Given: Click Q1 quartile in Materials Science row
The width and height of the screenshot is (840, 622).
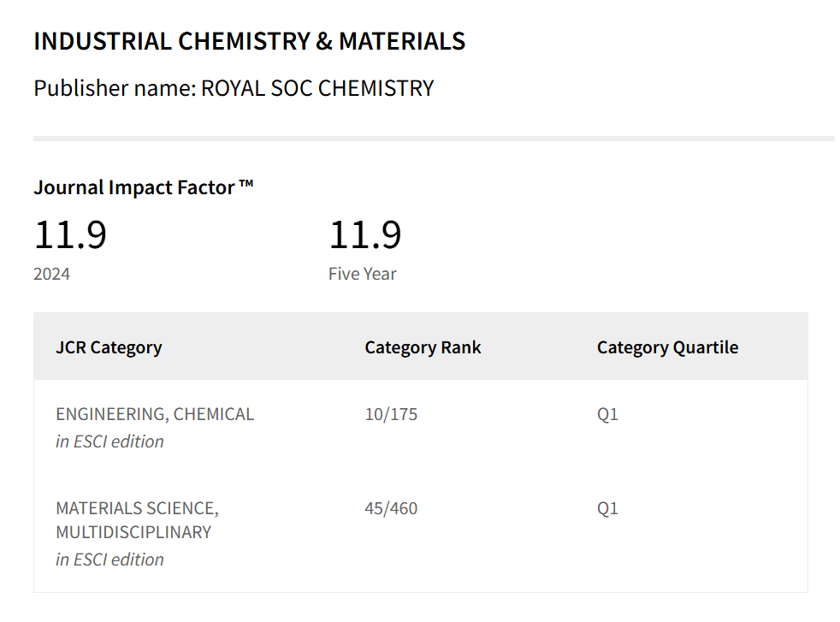Looking at the screenshot, I should click(x=607, y=508).
